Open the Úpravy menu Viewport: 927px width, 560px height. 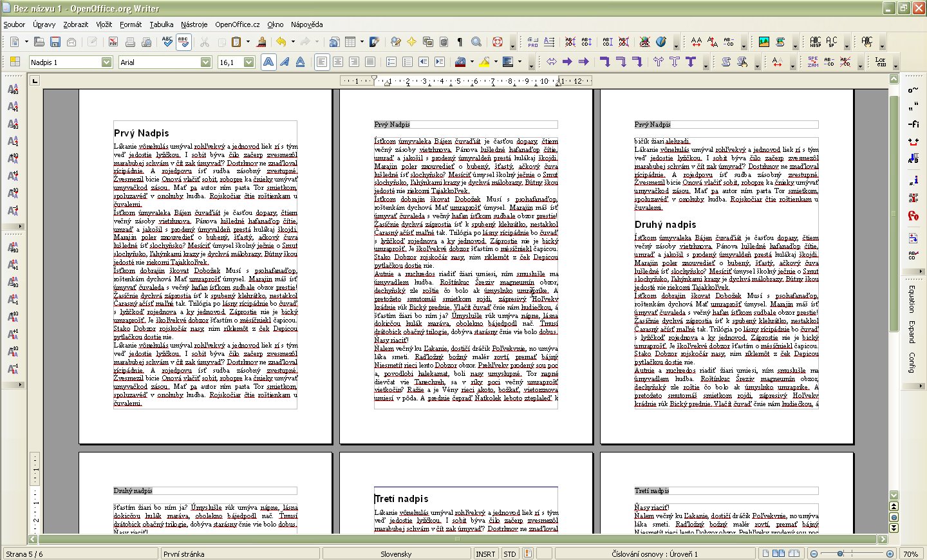(x=44, y=24)
